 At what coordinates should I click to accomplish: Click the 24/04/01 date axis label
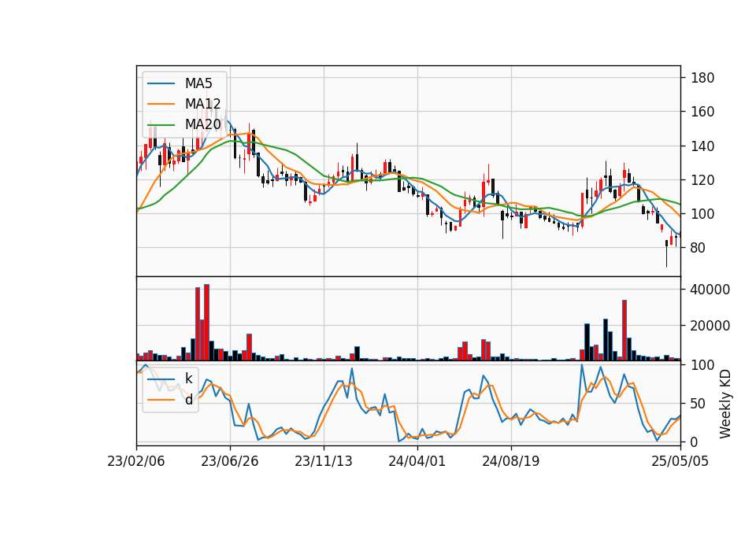click(x=417, y=462)
